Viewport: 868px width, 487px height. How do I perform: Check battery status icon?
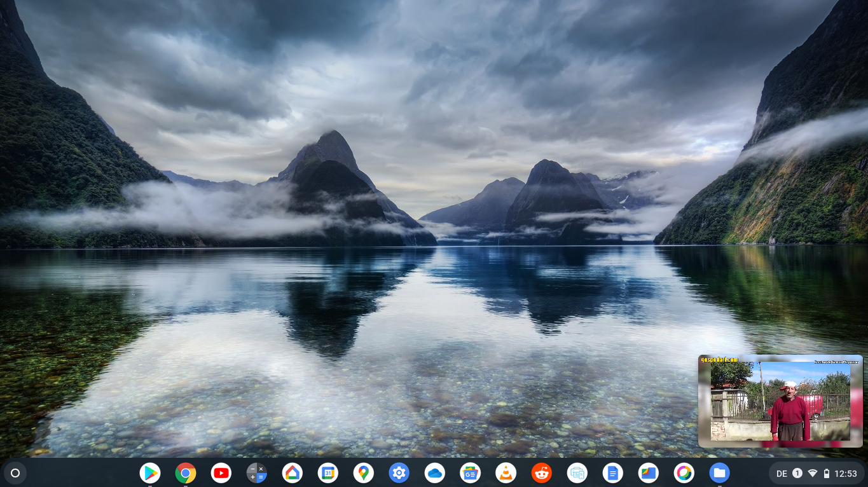(x=827, y=474)
